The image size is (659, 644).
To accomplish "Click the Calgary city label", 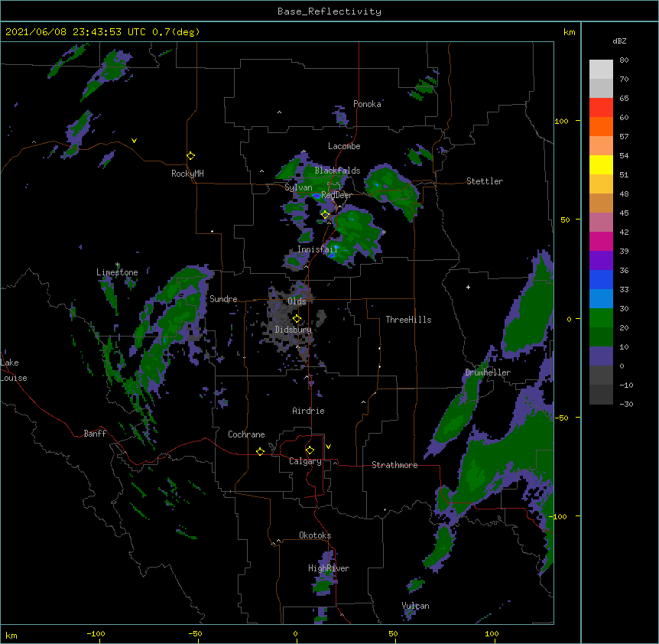I will click(x=305, y=461).
